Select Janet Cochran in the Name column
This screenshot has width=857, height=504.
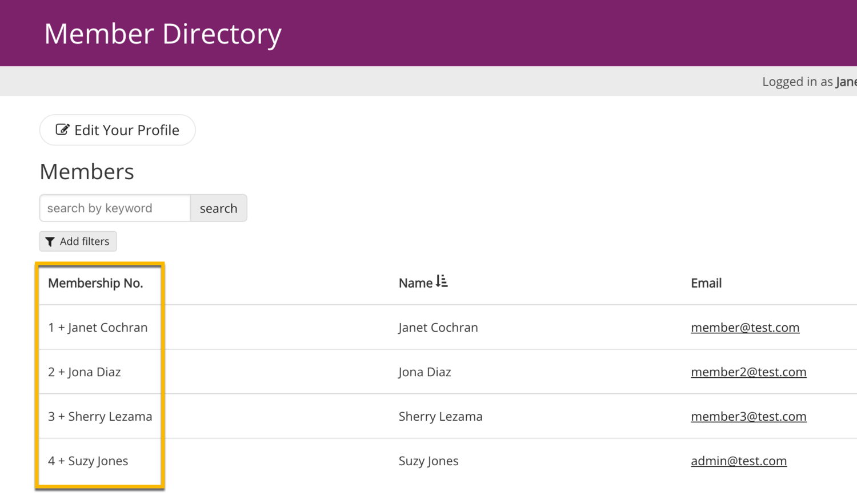pyautogui.click(x=438, y=328)
